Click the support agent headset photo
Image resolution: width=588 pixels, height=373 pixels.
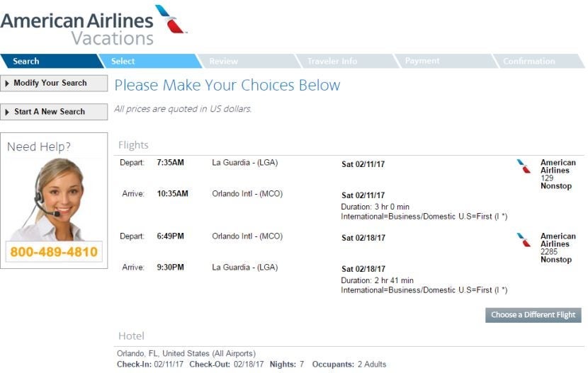point(54,200)
